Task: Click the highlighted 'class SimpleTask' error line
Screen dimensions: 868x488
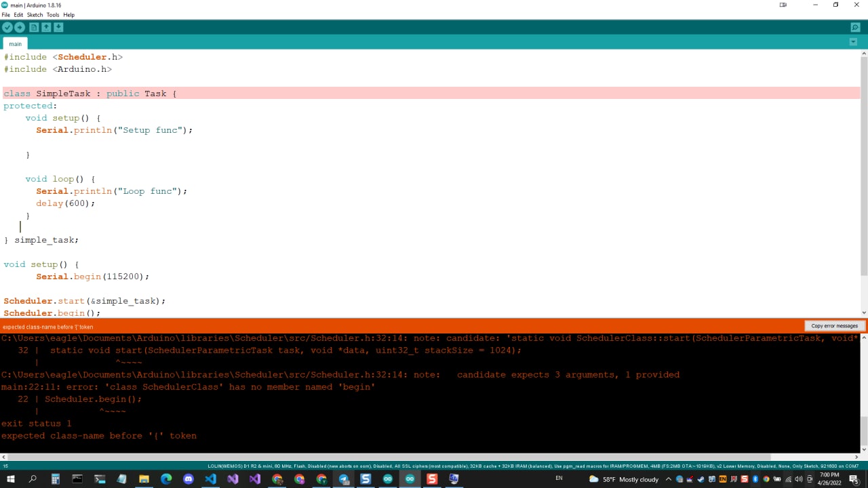Action: (x=431, y=94)
